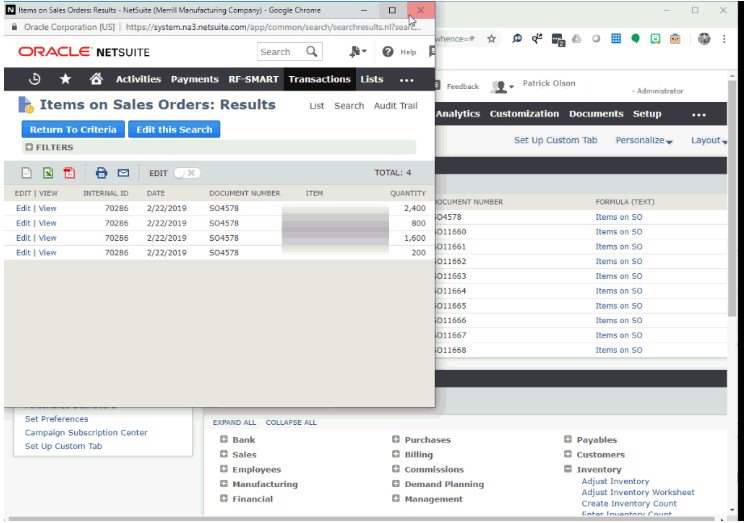Screen dimensions: 744x523
Task: Sort by QUANTITY column header
Action: (x=408, y=193)
